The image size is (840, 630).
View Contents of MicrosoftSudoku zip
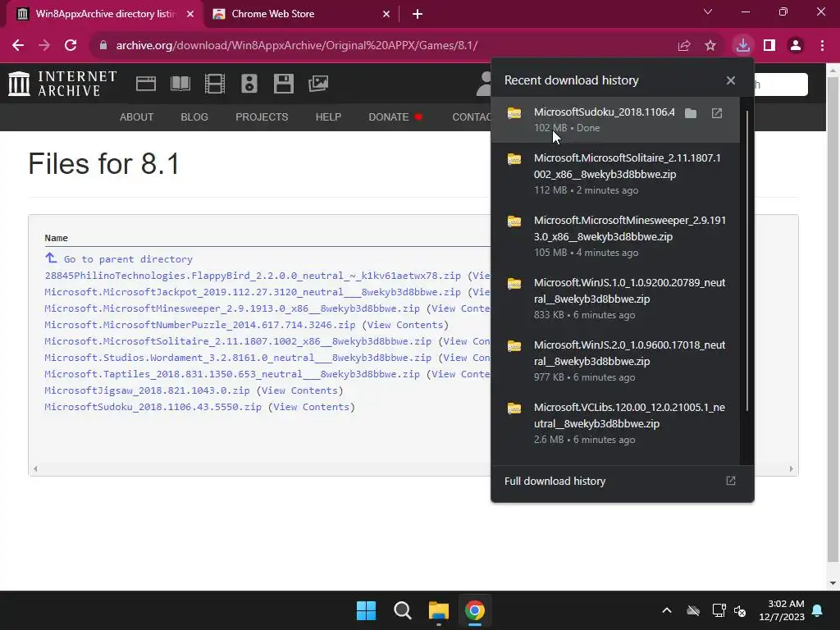click(311, 407)
